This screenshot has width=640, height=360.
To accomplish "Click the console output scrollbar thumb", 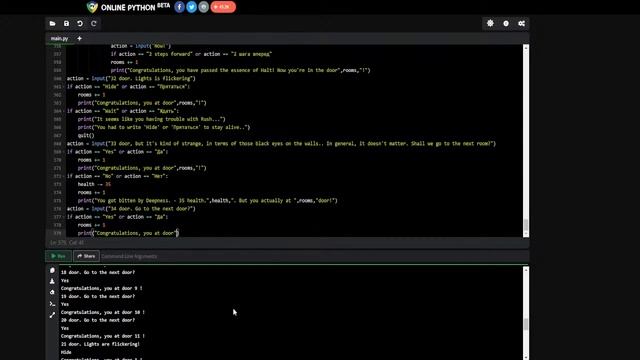I will click(x=526, y=324).
